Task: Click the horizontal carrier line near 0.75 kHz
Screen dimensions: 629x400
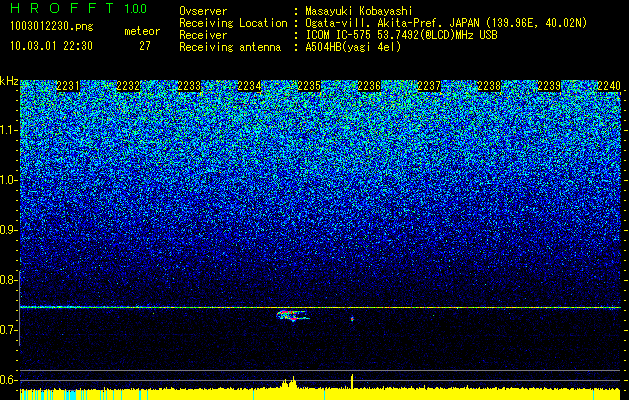Action: pos(321,307)
